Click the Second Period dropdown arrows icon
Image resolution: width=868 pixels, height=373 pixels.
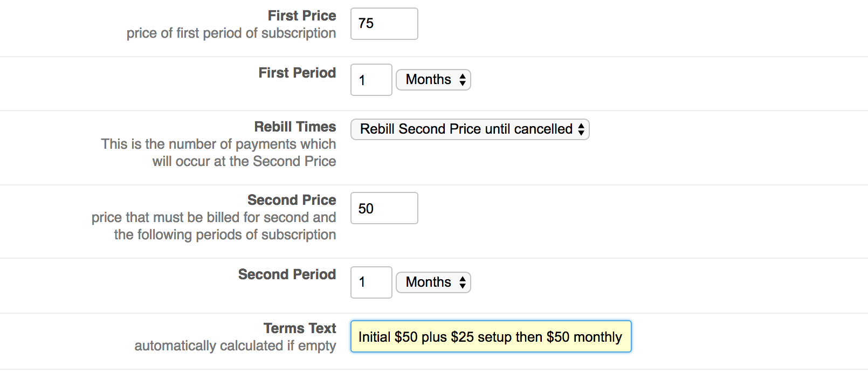(x=463, y=282)
